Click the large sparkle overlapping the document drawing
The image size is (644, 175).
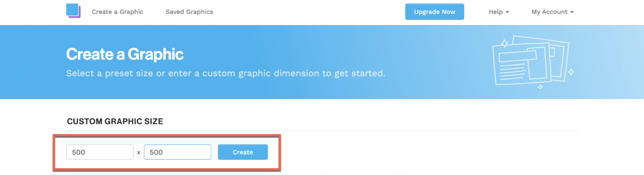(504, 43)
